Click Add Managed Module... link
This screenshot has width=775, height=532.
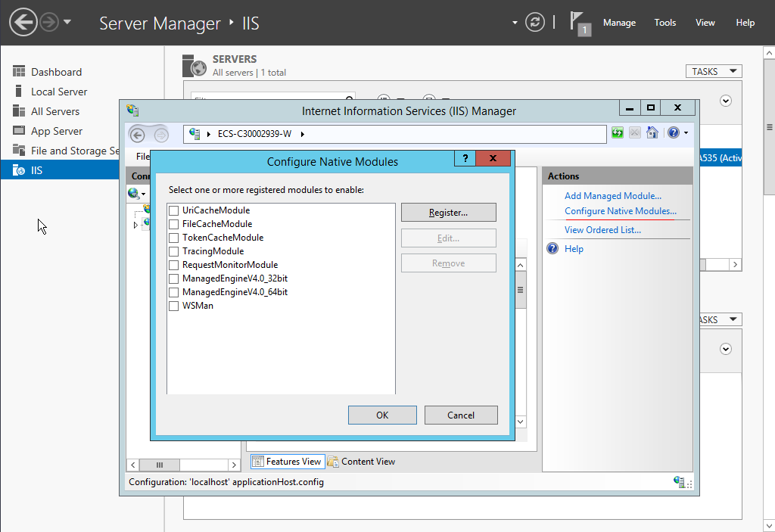613,196
